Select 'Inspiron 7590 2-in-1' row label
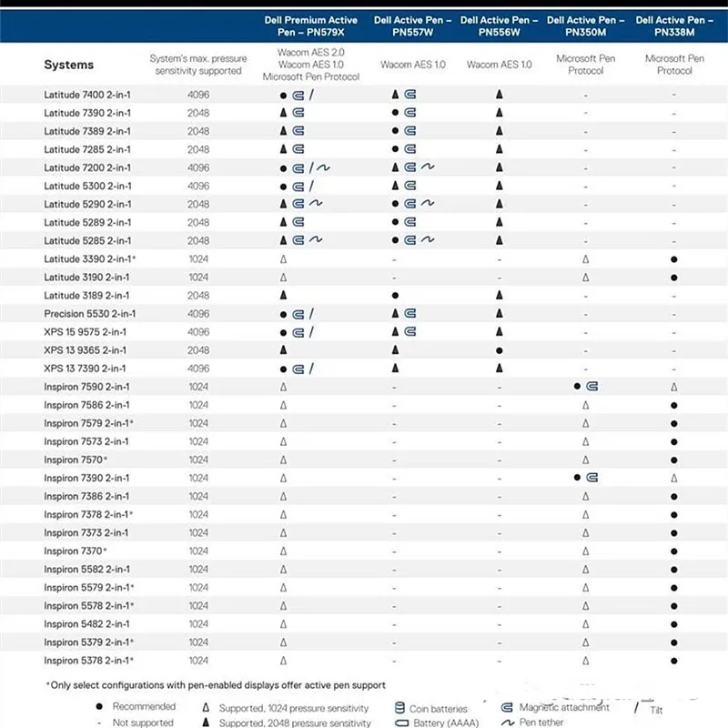 tap(86, 387)
